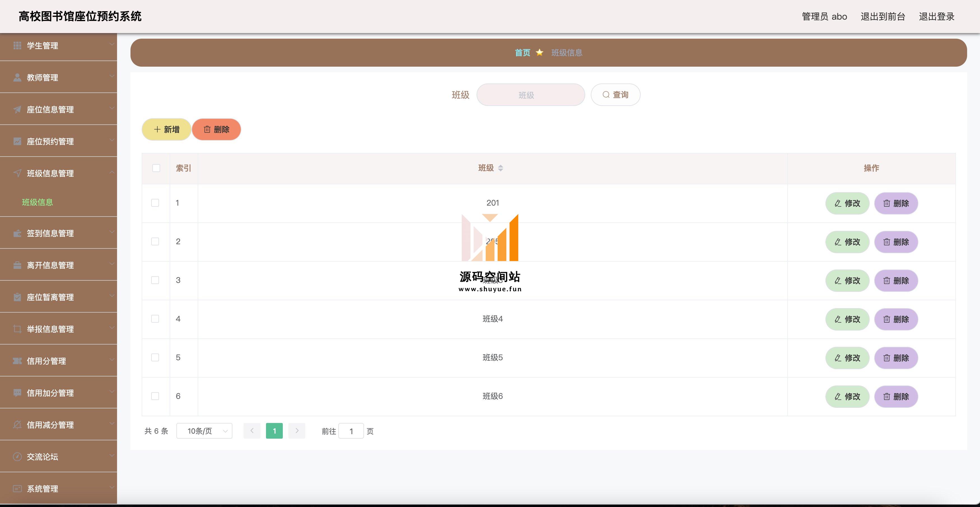
Task: Click the 教师管理 user icon
Action: pos(17,78)
